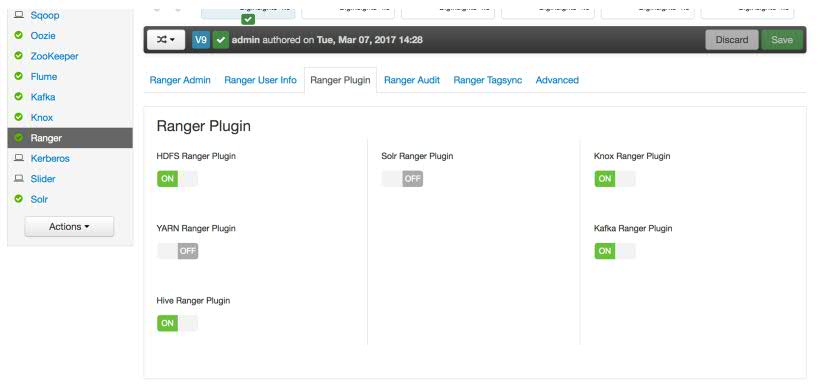The image size is (828, 387).
Task: Enable the YARN Ranger Plugin switch
Action: pos(177,251)
